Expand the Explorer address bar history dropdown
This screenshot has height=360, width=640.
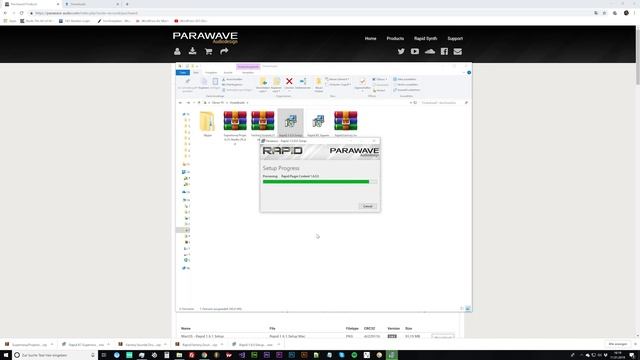[411, 102]
